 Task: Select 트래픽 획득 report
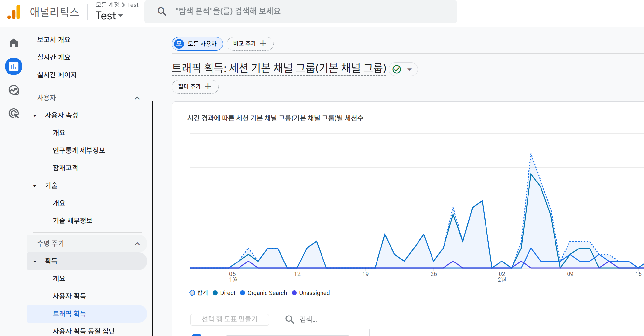87,314
